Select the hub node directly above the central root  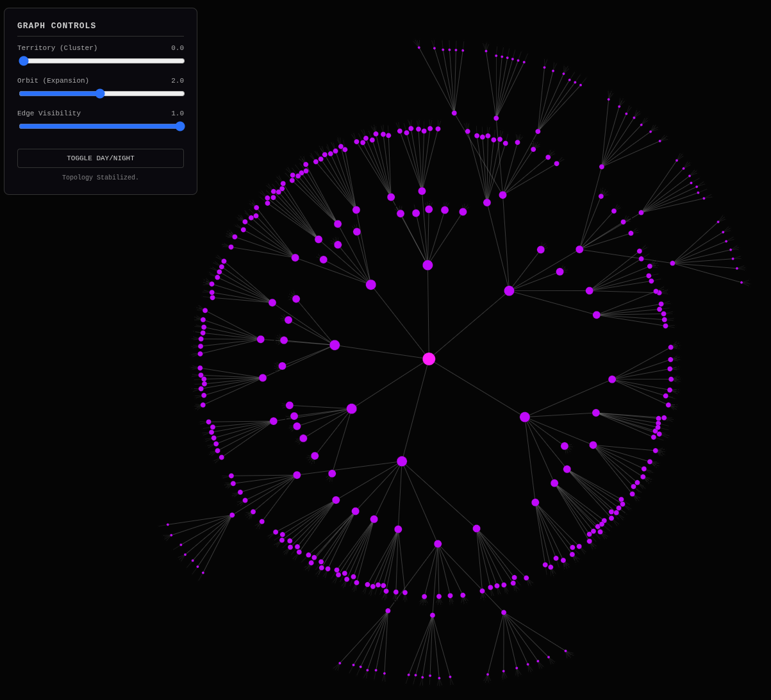(x=427, y=265)
